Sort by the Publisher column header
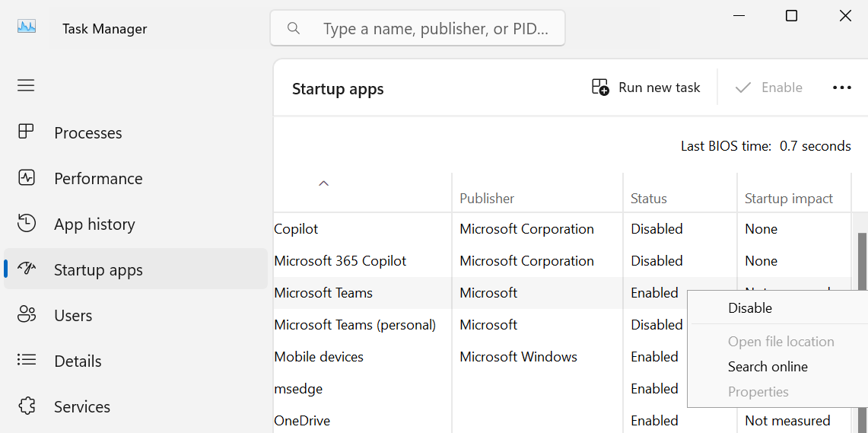The image size is (868, 433). click(x=487, y=198)
